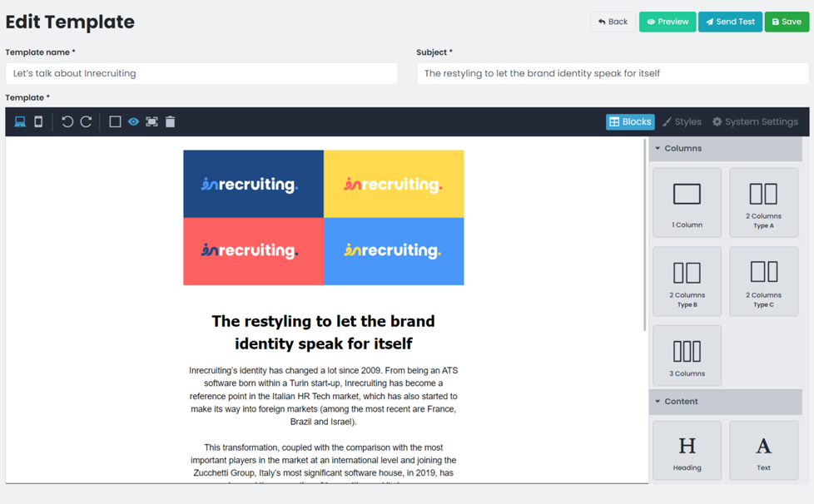Select the 2 Columns Type C block
This screenshot has width=814, height=504.
[763, 282]
